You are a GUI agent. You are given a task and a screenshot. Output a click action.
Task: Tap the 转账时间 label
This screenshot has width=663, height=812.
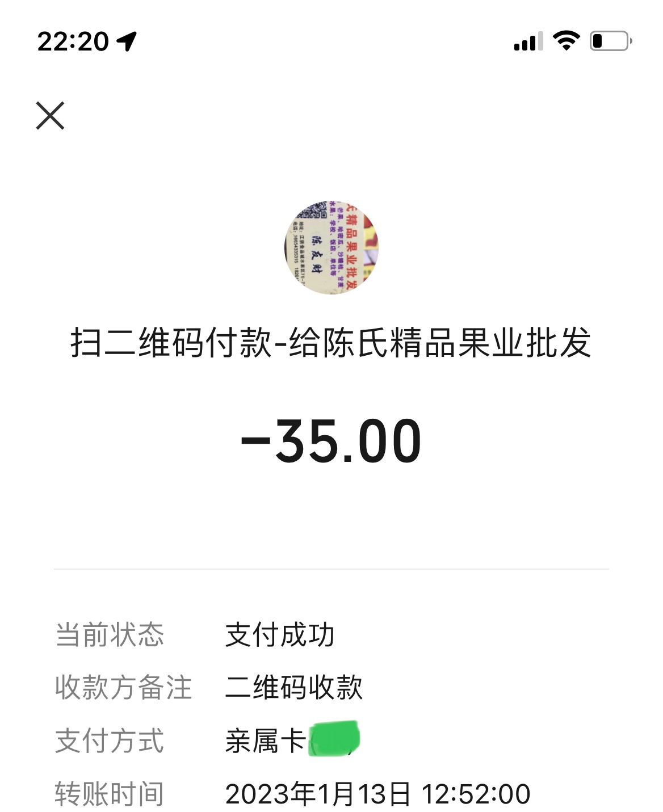(110, 794)
